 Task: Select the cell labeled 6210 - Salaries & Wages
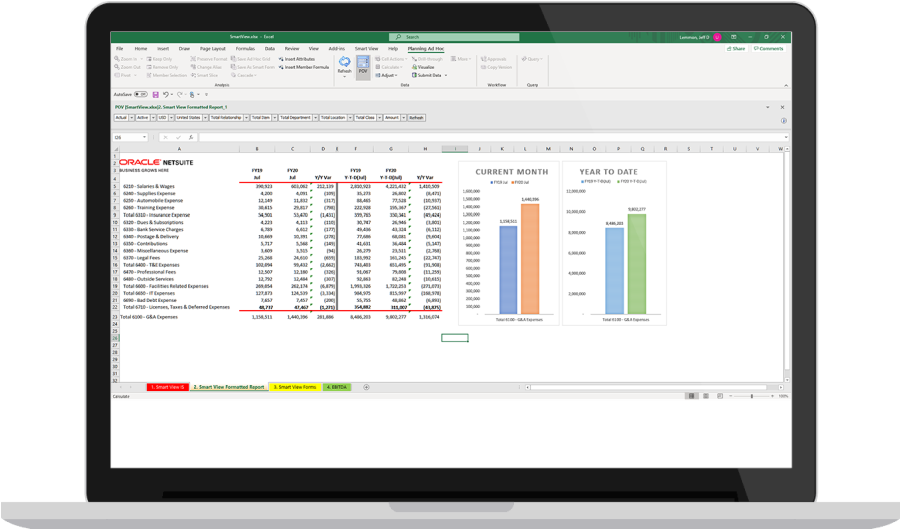tap(149, 186)
